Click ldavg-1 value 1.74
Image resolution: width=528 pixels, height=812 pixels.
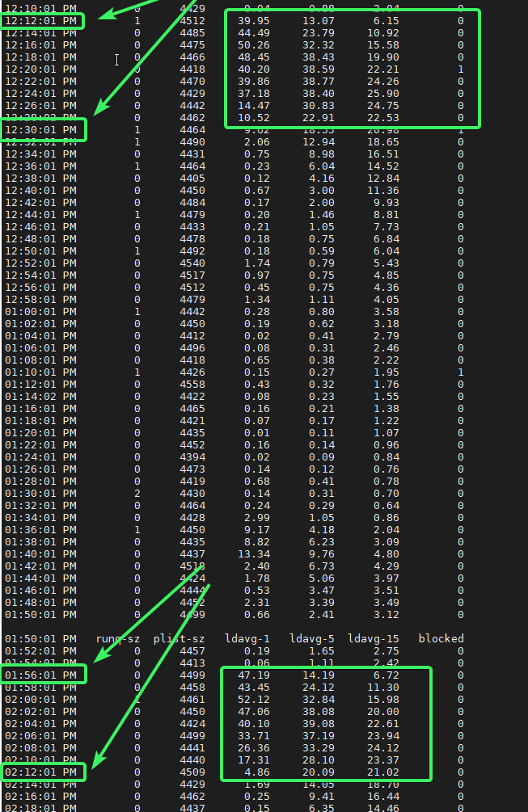point(257,263)
